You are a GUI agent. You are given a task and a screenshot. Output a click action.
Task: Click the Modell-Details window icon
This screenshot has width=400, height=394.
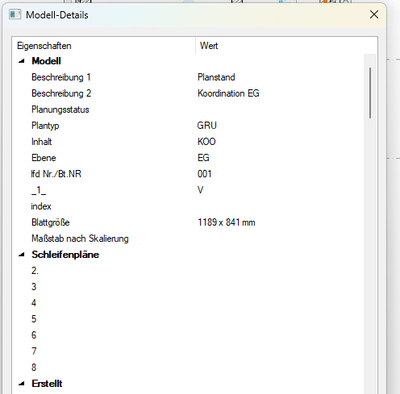pos(15,15)
